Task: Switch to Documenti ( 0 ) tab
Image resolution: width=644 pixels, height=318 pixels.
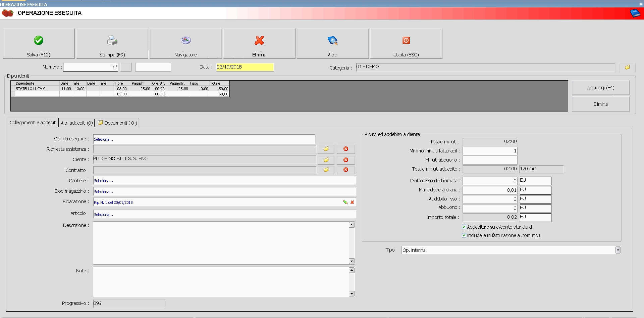Action: [x=118, y=123]
